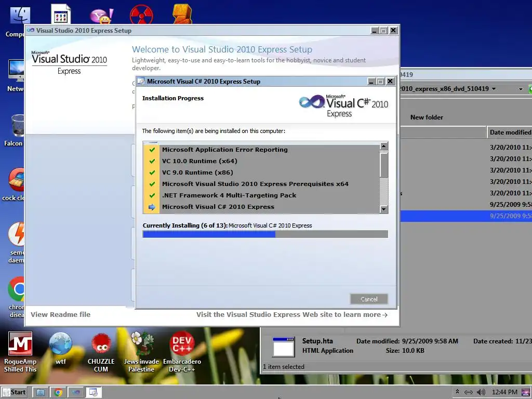
Task: Minimize the Visual C# 2010 Express Setup dialog
Action: click(x=371, y=82)
